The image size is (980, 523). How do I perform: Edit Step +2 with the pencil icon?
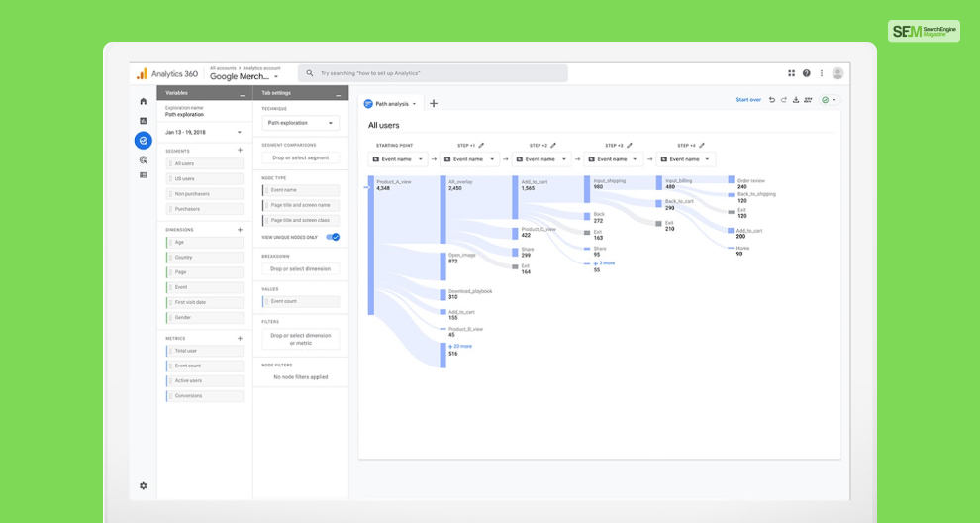(553, 146)
